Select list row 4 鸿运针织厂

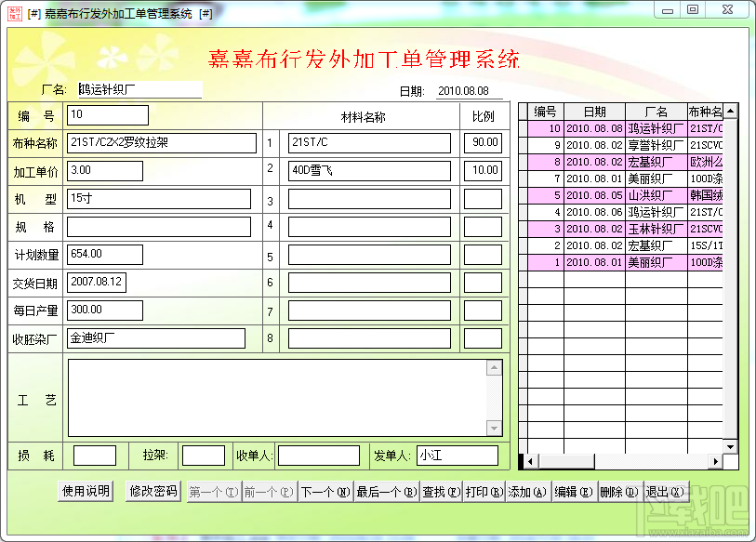tap(625, 212)
